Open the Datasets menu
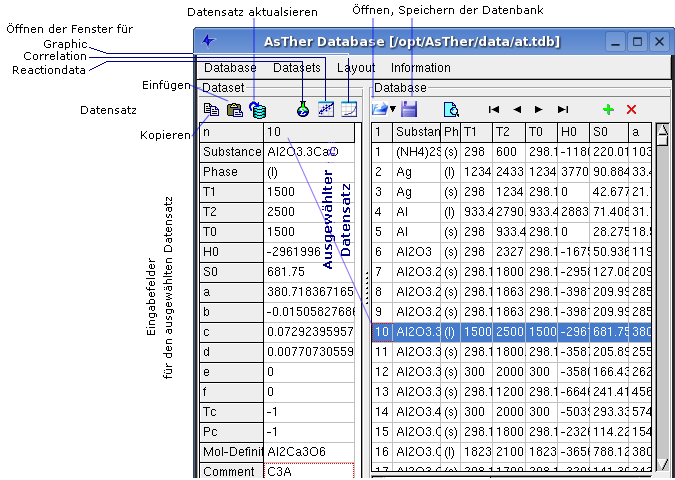Screen dimensions: 675x480 pyautogui.click(x=297, y=68)
